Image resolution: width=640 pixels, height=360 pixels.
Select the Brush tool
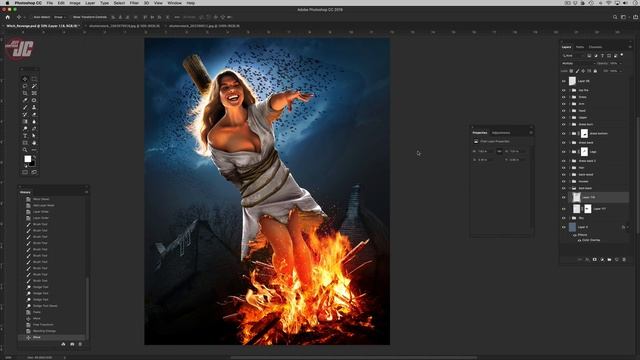click(x=25, y=107)
